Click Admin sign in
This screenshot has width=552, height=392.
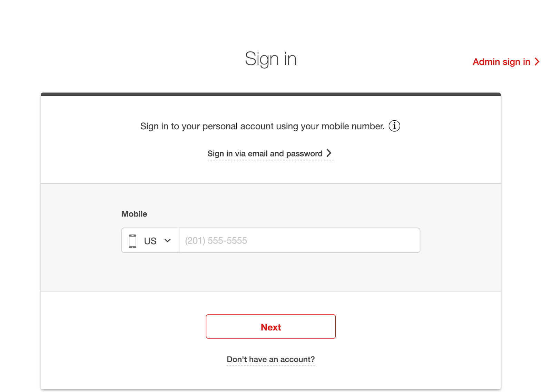[x=501, y=62]
